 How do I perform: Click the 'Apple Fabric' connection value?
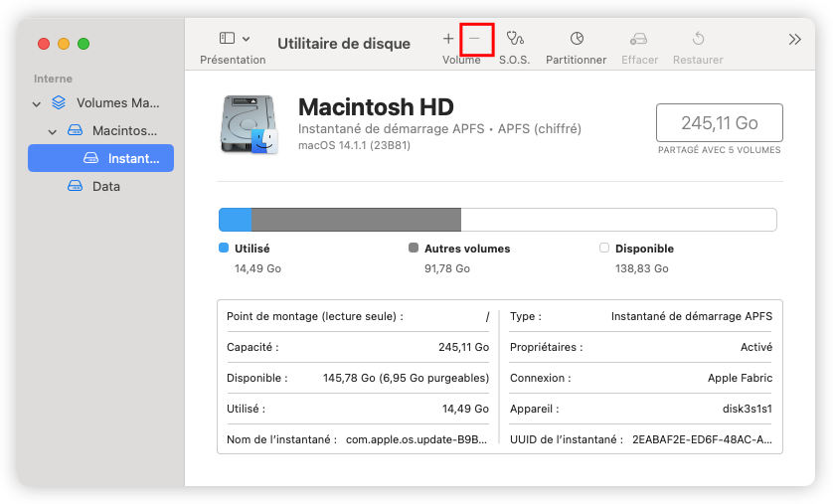click(740, 378)
